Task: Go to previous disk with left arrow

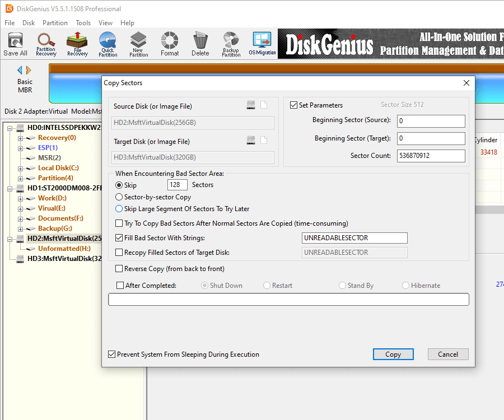Action: [x=20, y=70]
